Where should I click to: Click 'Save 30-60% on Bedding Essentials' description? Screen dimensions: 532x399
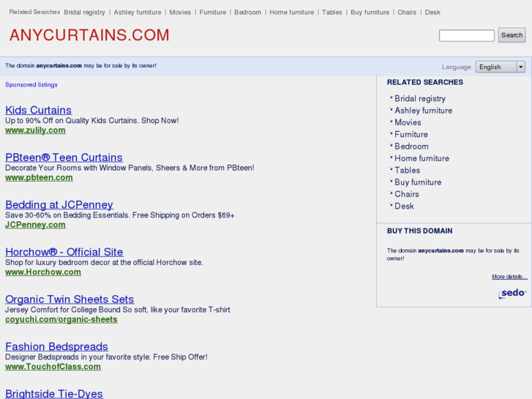pyautogui.click(x=120, y=215)
